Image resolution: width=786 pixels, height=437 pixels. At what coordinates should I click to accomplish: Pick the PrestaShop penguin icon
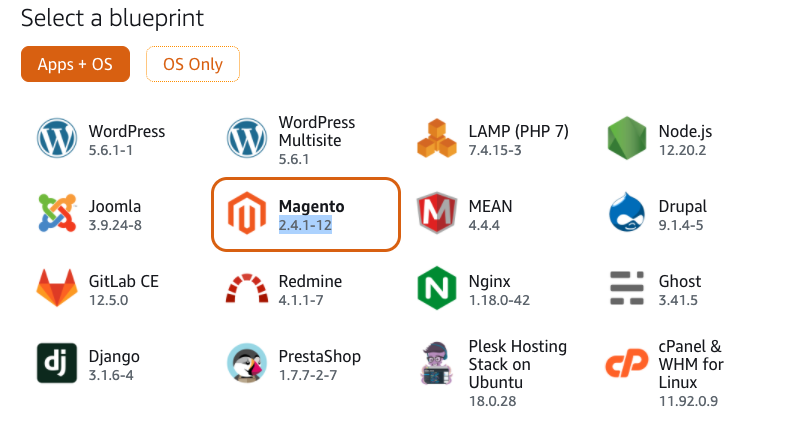[x=247, y=363]
